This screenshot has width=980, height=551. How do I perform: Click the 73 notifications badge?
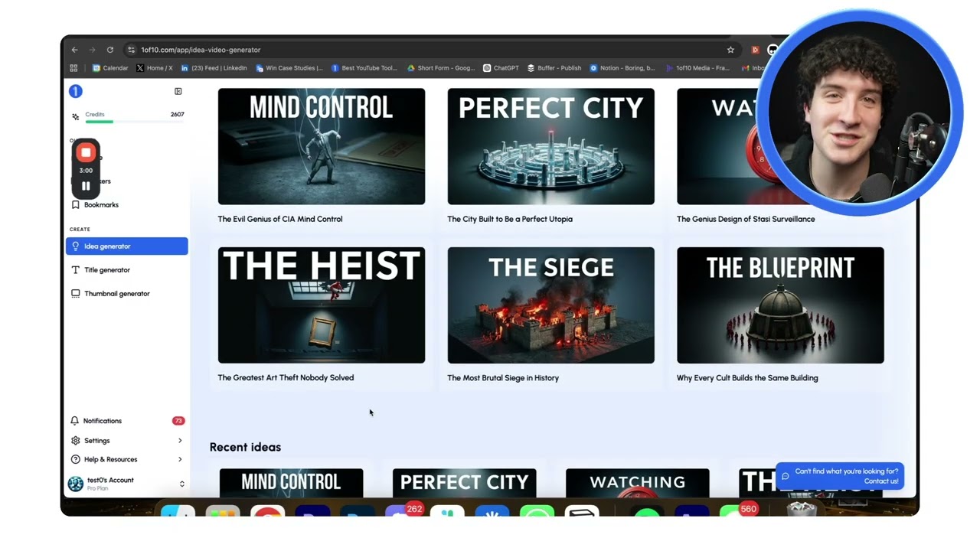pos(178,421)
